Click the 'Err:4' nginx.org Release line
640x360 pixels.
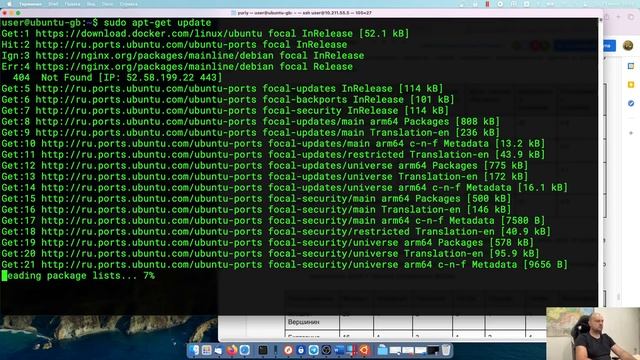[x=177, y=67]
